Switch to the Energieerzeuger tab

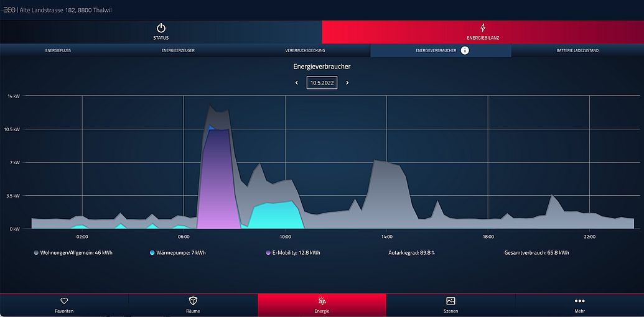(x=178, y=50)
